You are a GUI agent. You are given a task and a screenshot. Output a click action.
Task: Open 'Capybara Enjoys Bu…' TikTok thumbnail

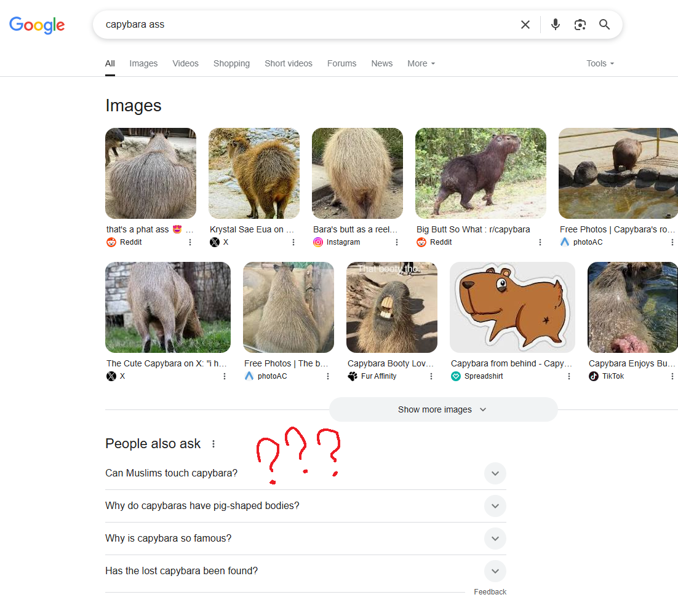632,307
